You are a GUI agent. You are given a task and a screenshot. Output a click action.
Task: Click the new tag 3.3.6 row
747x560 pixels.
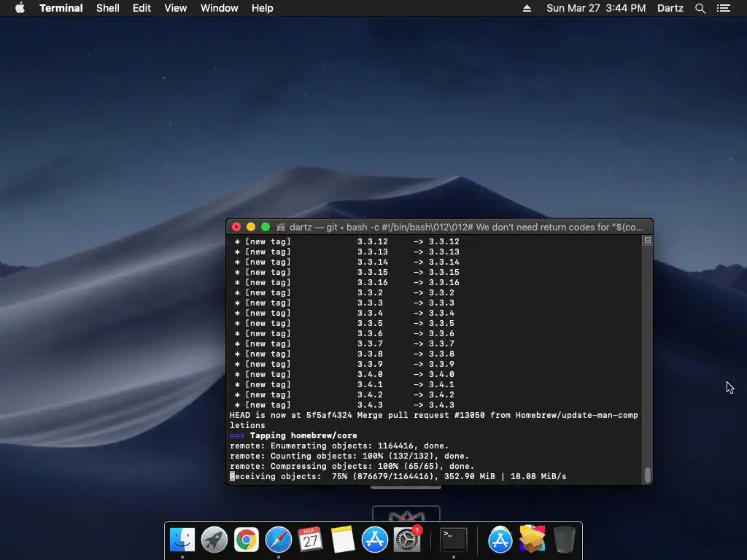point(344,333)
